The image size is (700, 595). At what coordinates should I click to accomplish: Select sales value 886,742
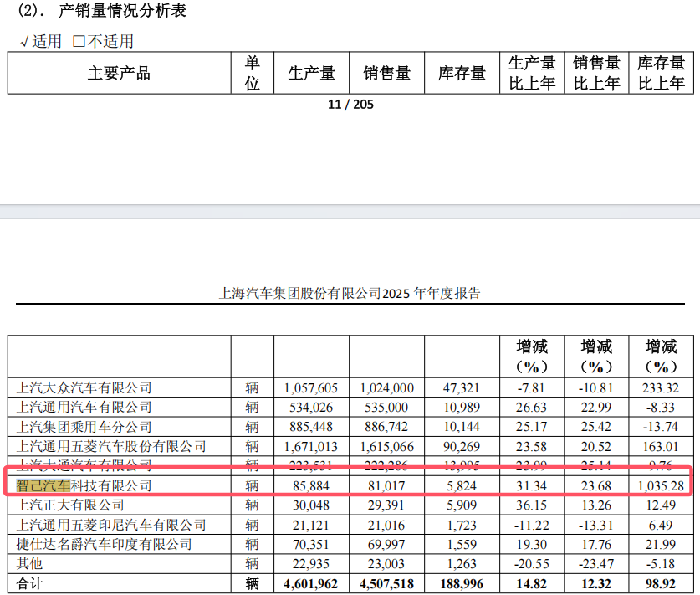[x=386, y=427]
